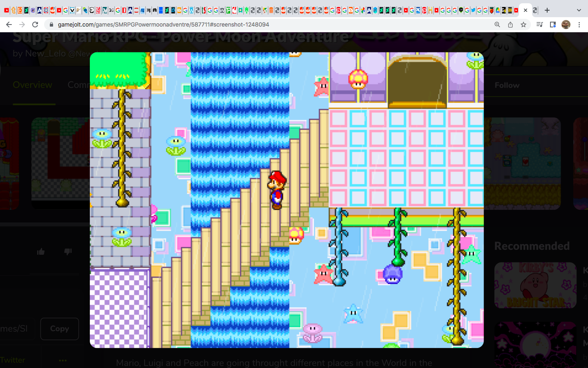Click the browser forward arrow
The image size is (588, 368).
coord(22,25)
